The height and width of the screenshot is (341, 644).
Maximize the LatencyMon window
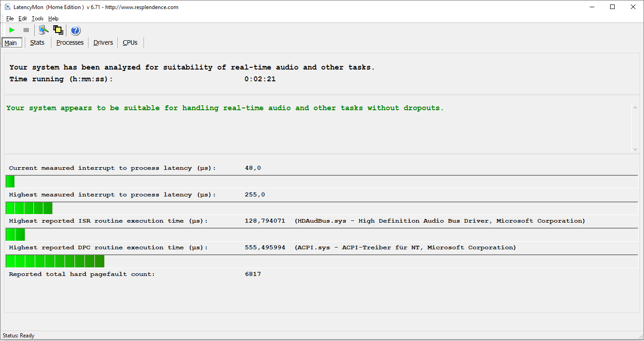(x=612, y=7)
